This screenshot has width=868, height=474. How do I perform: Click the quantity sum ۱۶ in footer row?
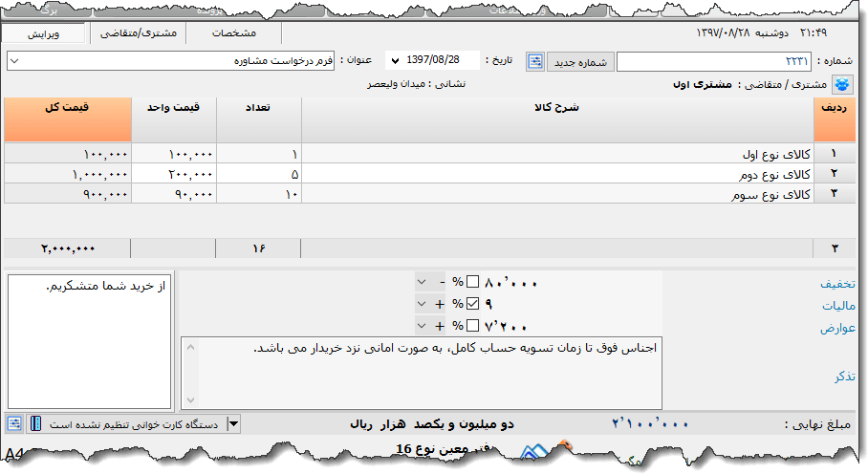pyautogui.click(x=258, y=248)
